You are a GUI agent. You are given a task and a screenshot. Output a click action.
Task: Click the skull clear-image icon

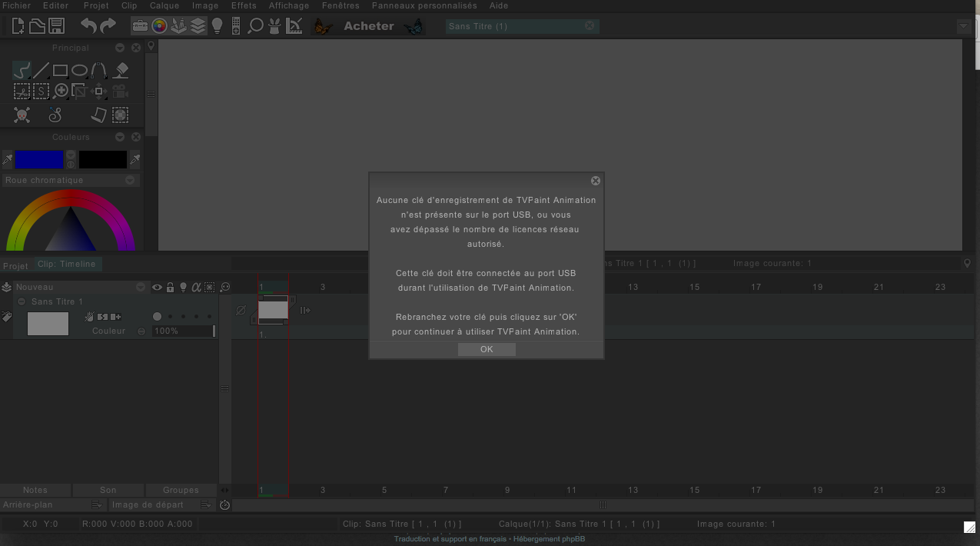[22, 115]
